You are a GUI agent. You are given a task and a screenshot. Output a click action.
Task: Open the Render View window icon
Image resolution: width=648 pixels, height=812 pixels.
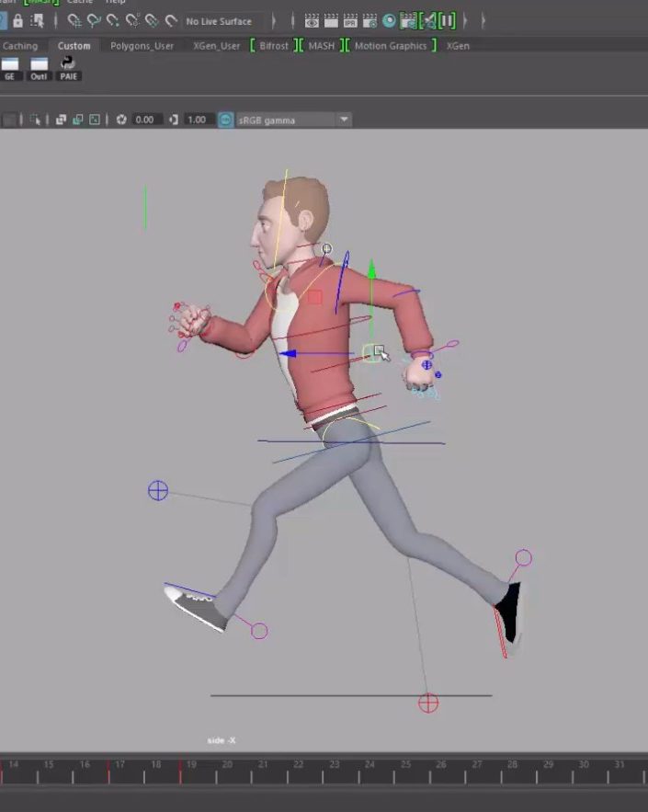312,21
